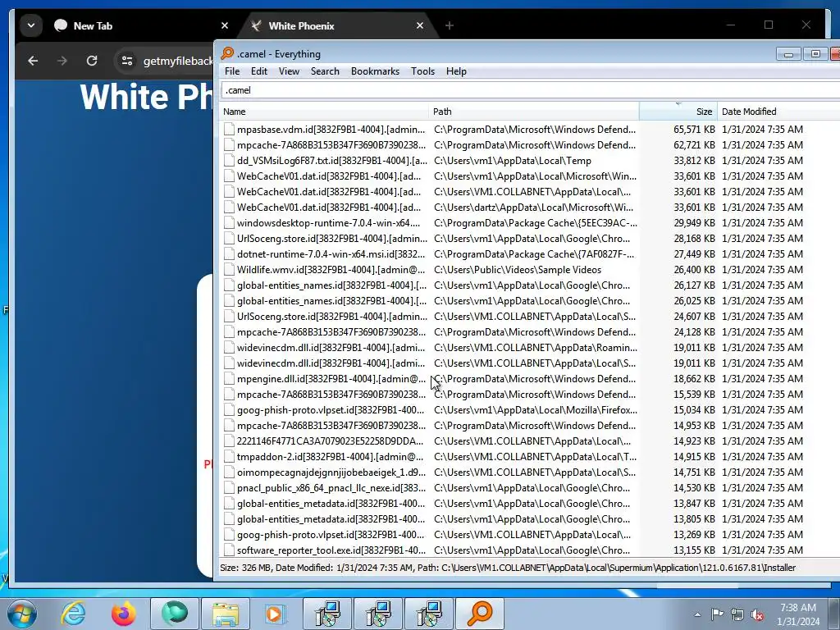Viewport: 840px width, 630px height.
Task: Open the Search menu in Everything
Action: 325,71
